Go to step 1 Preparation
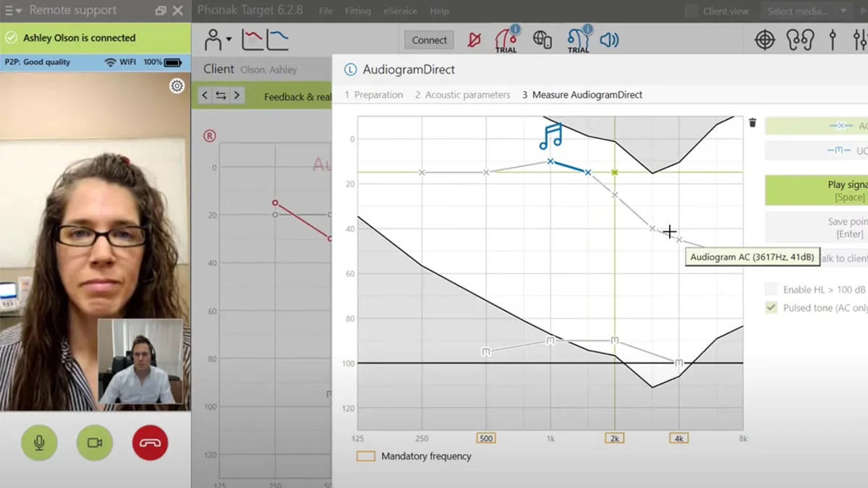This screenshot has height=488, width=868. [x=374, y=95]
